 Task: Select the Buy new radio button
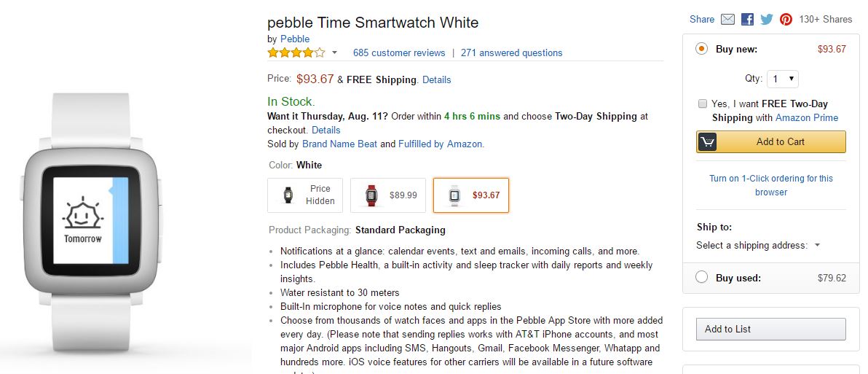pos(701,49)
